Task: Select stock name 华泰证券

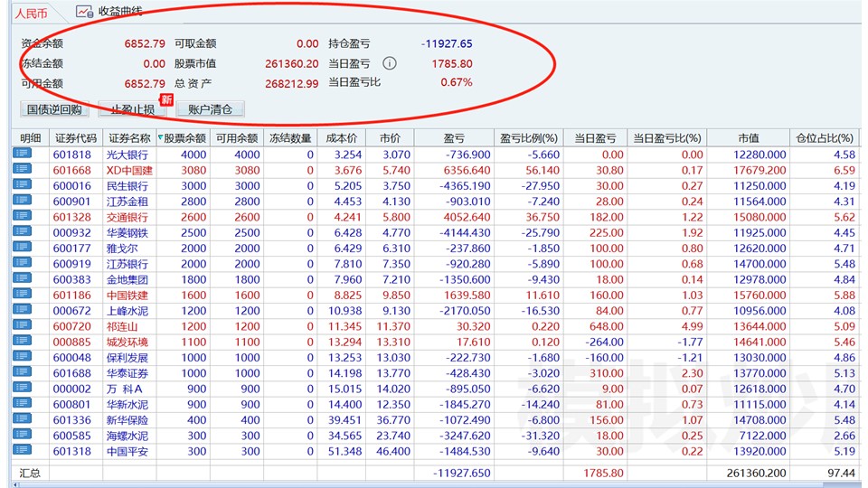Action: 127,373
